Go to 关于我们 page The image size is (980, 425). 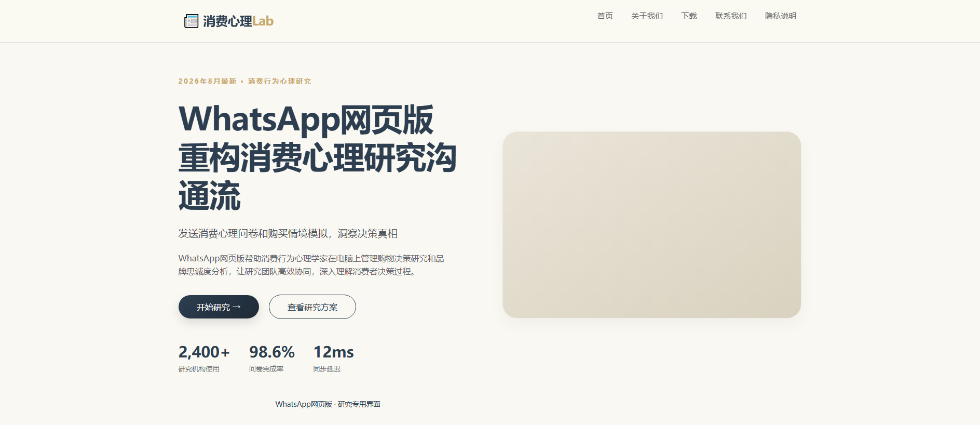[647, 16]
